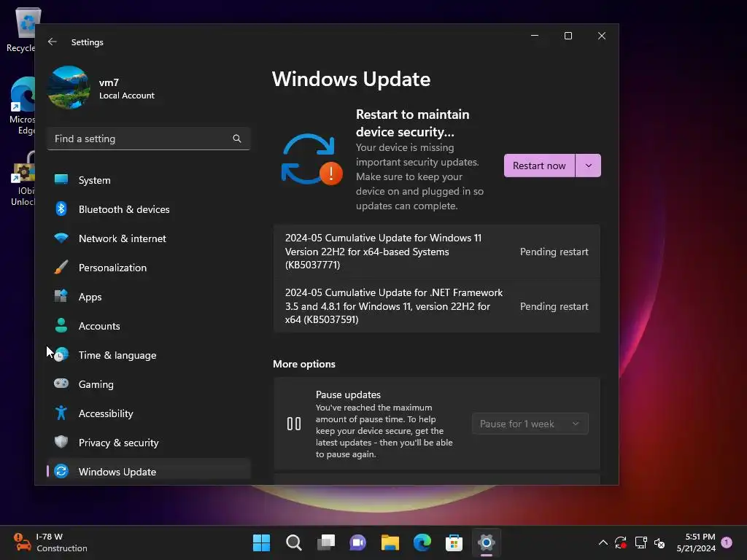This screenshot has width=747, height=560.
Task: Expand the Restart now dropdown arrow
Action: [x=589, y=166]
